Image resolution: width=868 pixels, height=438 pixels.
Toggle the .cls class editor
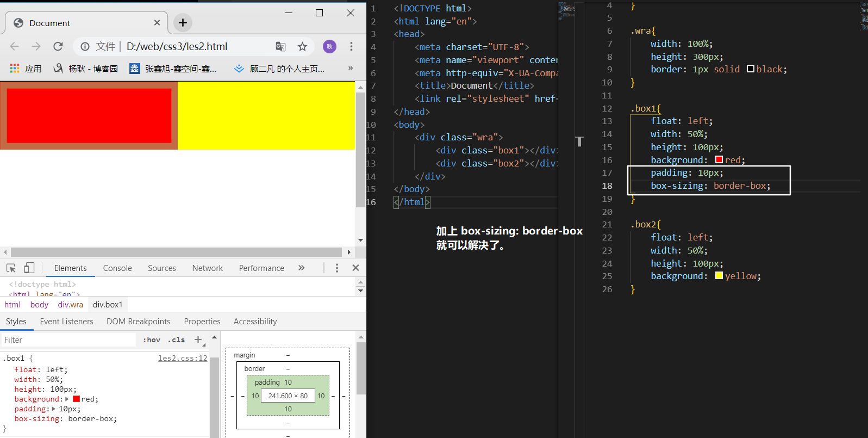click(x=176, y=340)
